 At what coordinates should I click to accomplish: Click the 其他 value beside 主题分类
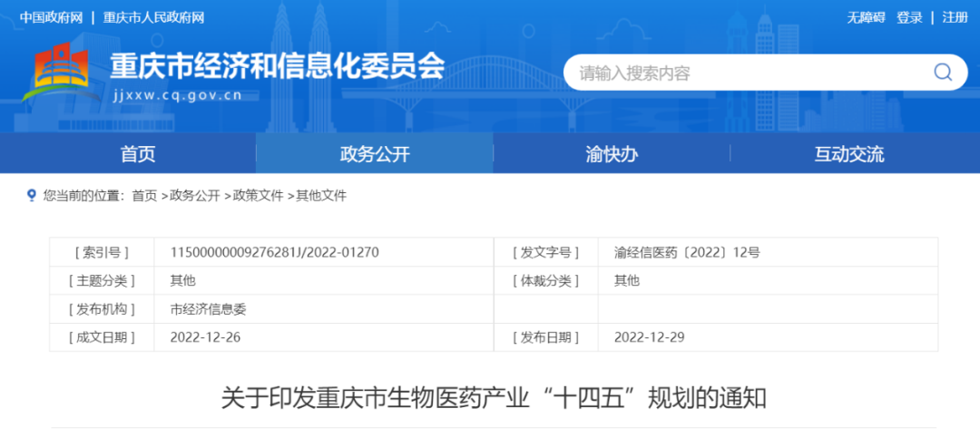click(x=182, y=281)
